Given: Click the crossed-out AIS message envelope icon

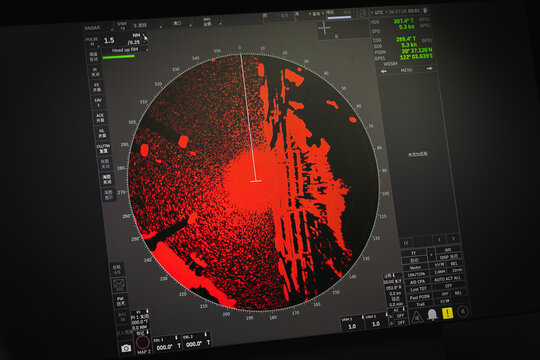Looking at the screenshot, I should 119,286.
